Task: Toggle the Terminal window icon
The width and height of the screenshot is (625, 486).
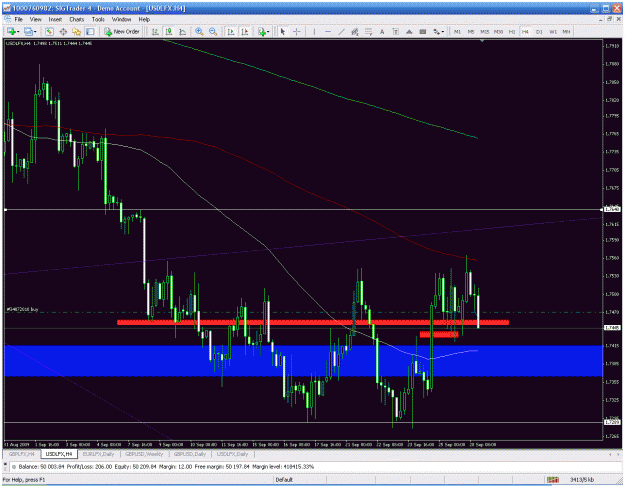Action: pos(90,31)
